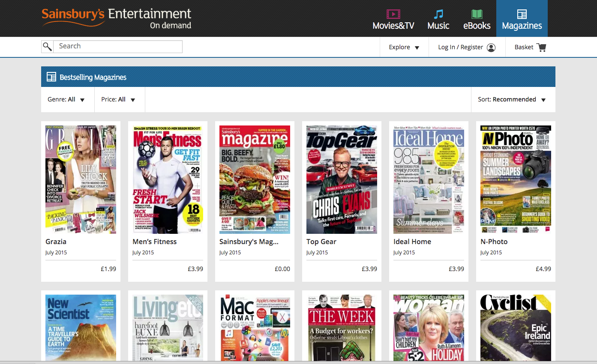Screen dimensions: 597x364
Task: Open the Living etc cover thumbnail
Action: click(168, 328)
